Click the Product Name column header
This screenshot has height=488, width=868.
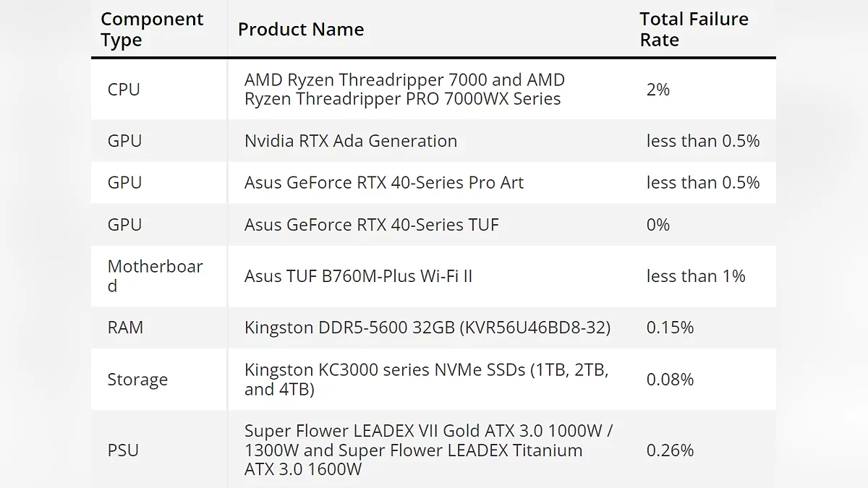(x=301, y=30)
